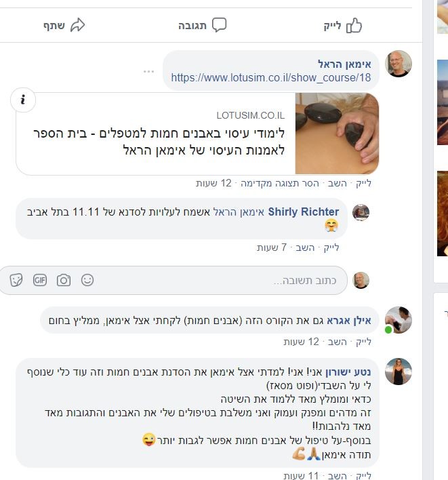Open three-dots options menu on first comment

148,72
